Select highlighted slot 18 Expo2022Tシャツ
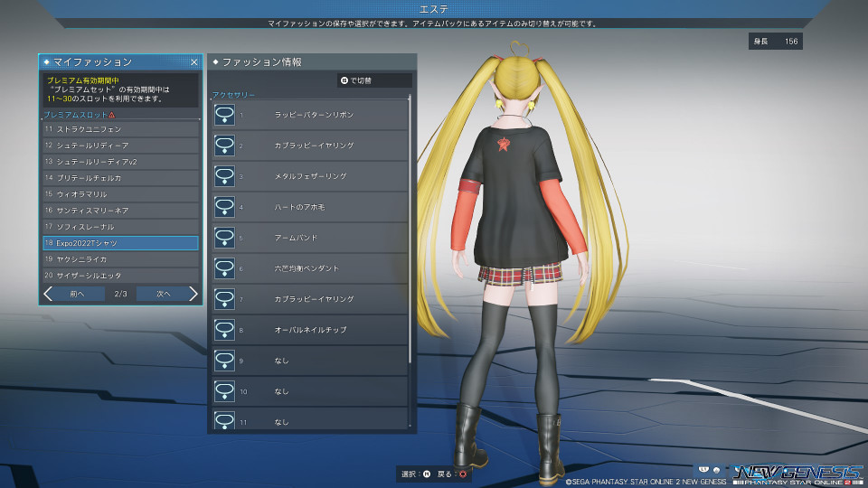 click(120, 243)
